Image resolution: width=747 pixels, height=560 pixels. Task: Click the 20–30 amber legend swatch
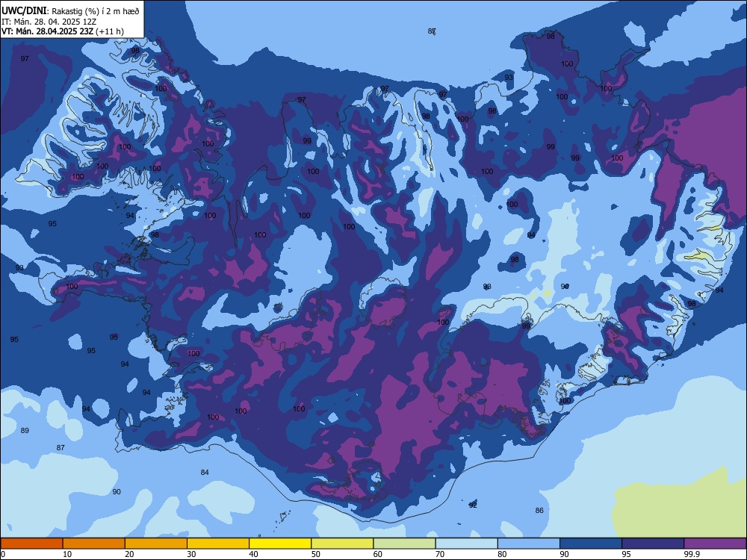pos(156,544)
